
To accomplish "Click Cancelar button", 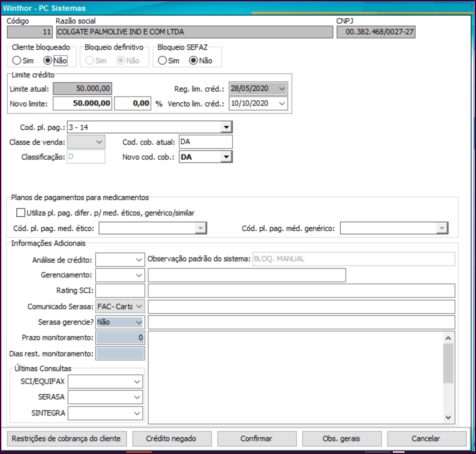I will (x=427, y=439).
